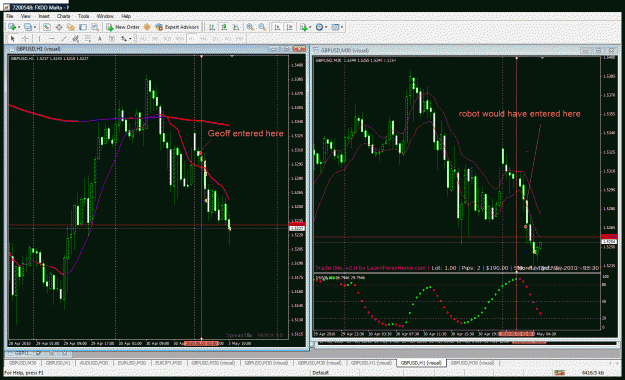Click the 6416/3 kb traffic indicator
Image resolution: width=625 pixels, height=380 pixels.
point(593,373)
